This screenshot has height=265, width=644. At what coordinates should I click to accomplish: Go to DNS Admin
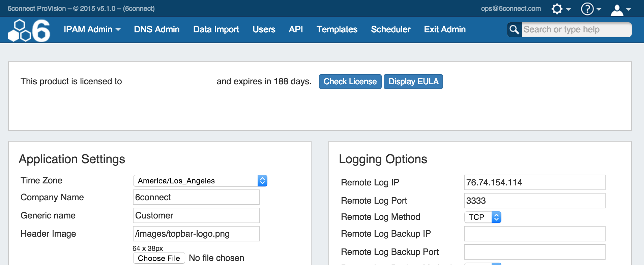(x=156, y=30)
